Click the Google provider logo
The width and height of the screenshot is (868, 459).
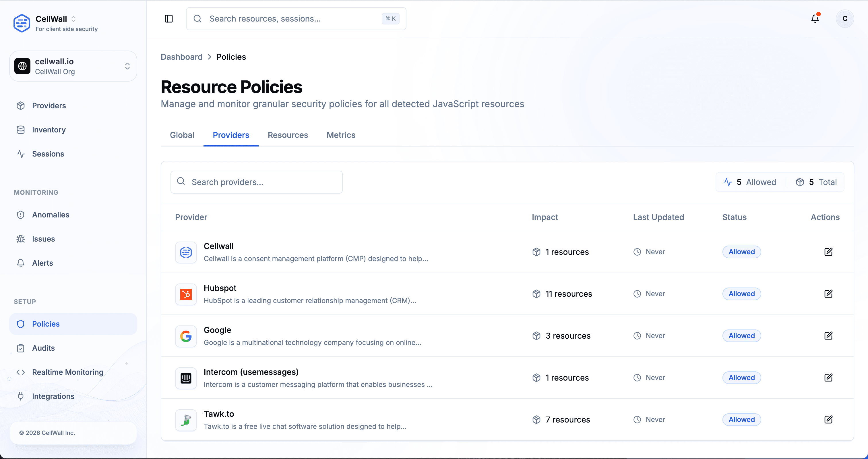186,336
